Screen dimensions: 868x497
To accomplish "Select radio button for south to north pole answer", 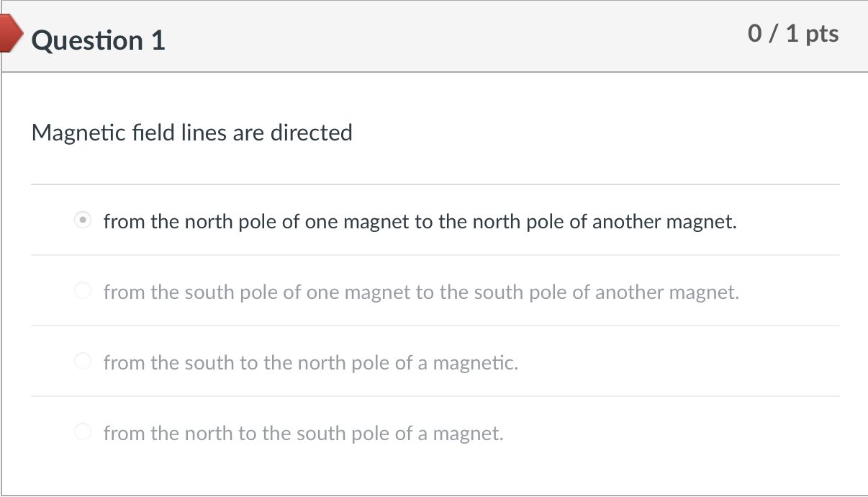I will 83,362.
